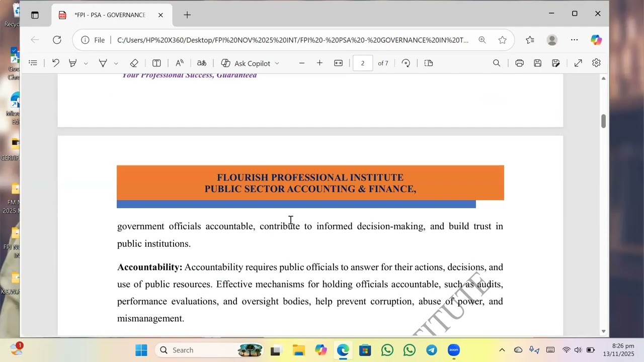Open Microsoft Edge from taskbar

click(x=343, y=350)
